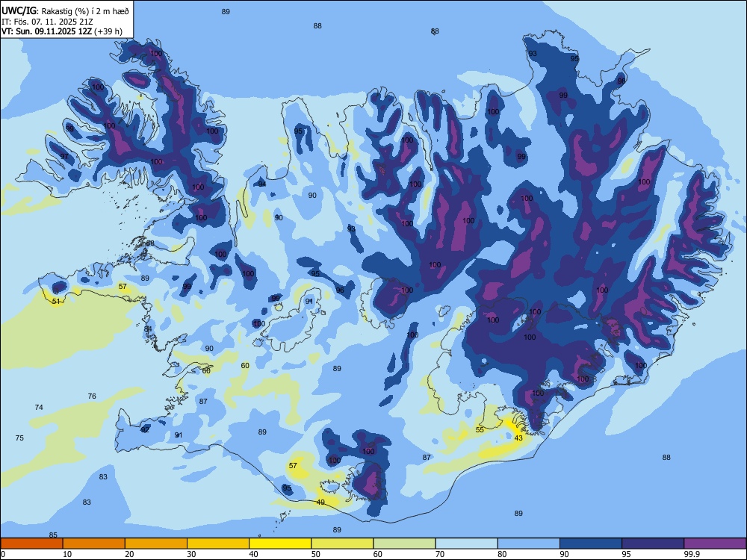Screen dimensions: 747x560
Task: Click the purple above-99.9 legend swatch
Action: coord(715,544)
